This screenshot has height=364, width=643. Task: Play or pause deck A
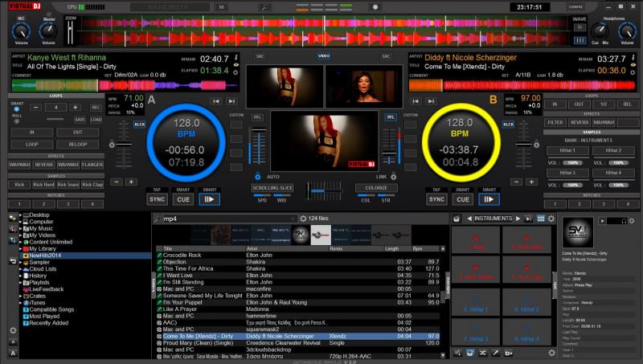pos(209,199)
